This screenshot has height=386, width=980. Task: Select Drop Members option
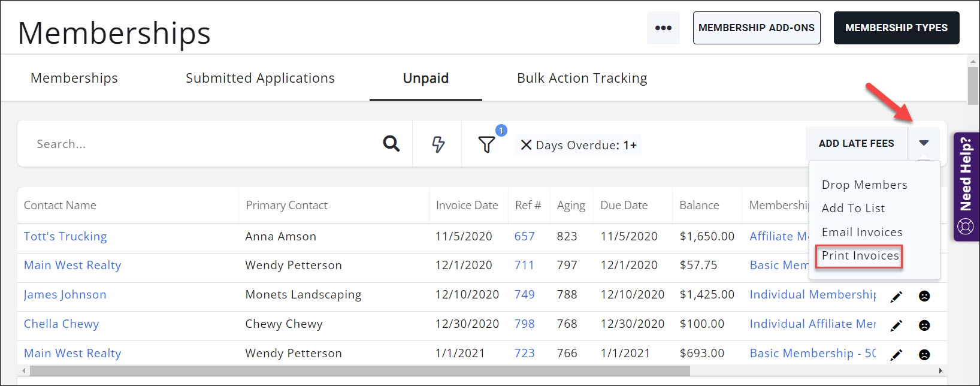[864, 185]
